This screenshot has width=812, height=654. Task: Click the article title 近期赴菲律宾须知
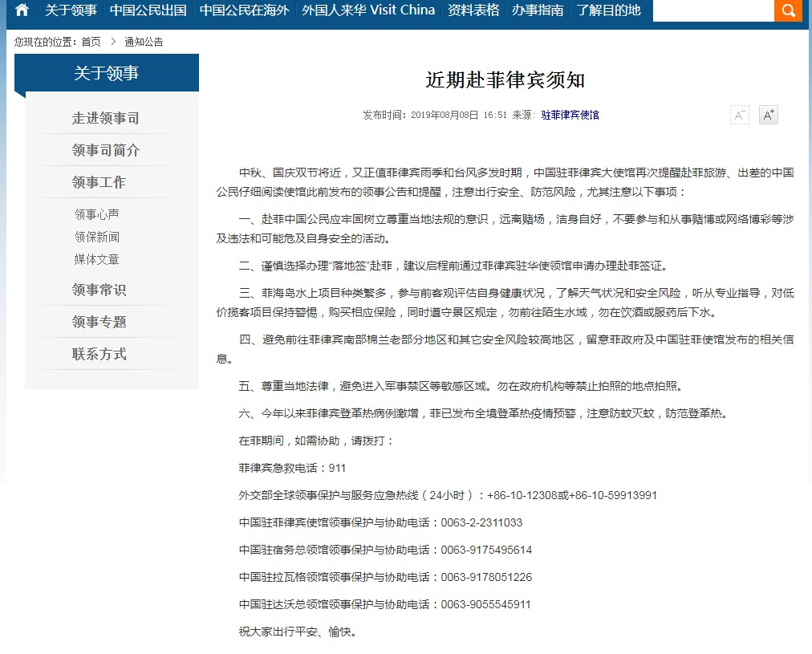click(x=505, y=80)
